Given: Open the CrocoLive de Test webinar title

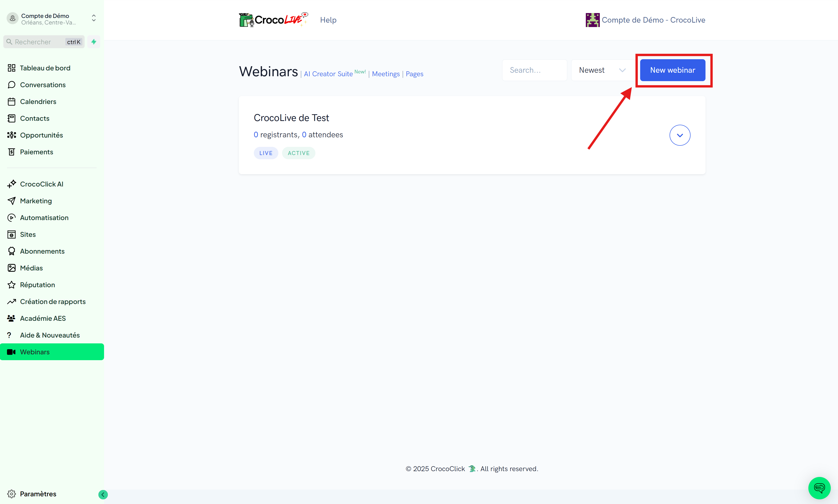Looking at the screenshot, I should pos(291,118).
